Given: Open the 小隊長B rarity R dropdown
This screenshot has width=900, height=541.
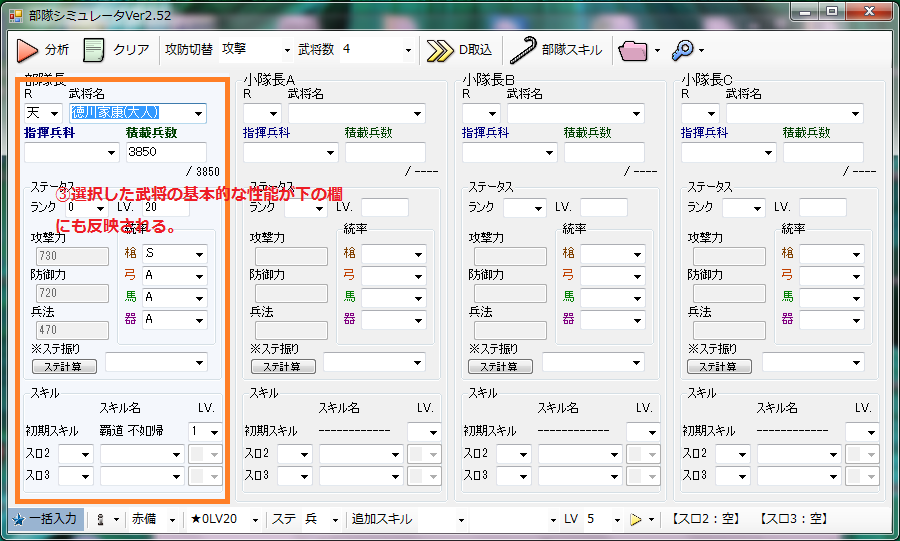Looking at the screenshot, I should [492, 114].
